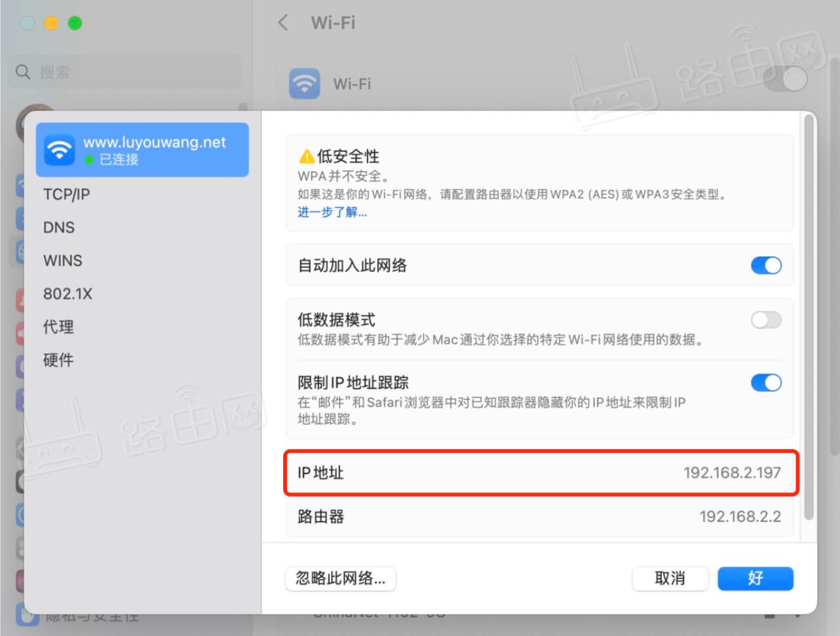This screenshot has width=840, height=636.
Task: Click the blue Wi-Fi icon in header row
Action: pos(304,84)
